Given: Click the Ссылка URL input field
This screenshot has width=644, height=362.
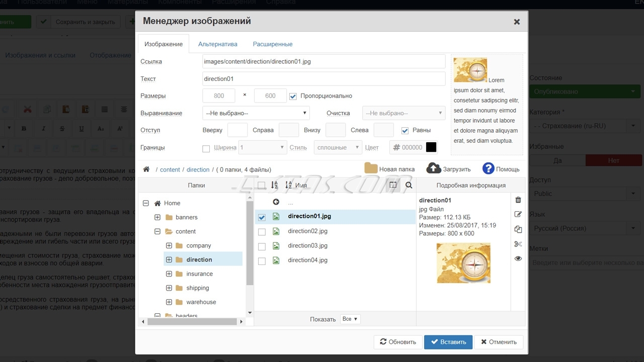Looking at the screenshot, I should (x=324, y=61).
